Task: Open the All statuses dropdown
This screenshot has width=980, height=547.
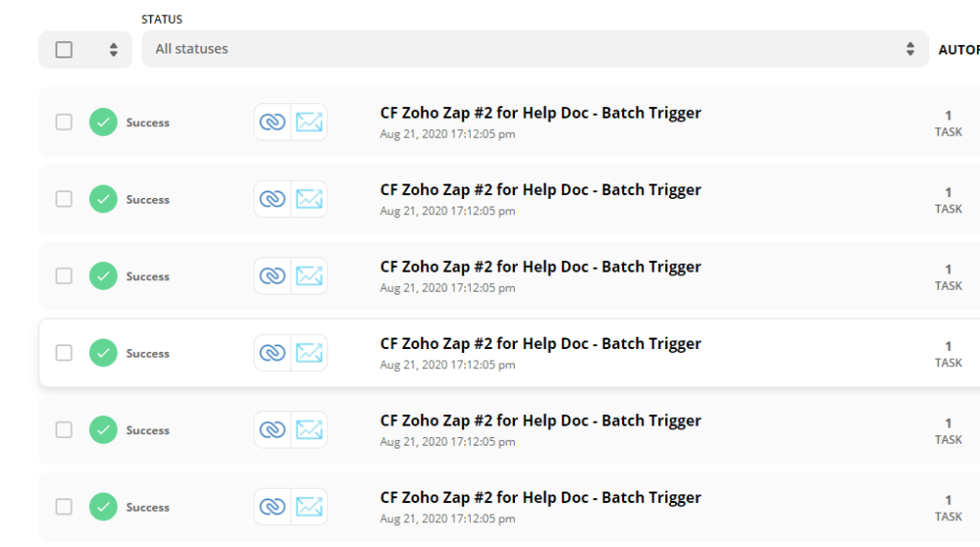Action: pyautogui.click(x=535, y=49)
